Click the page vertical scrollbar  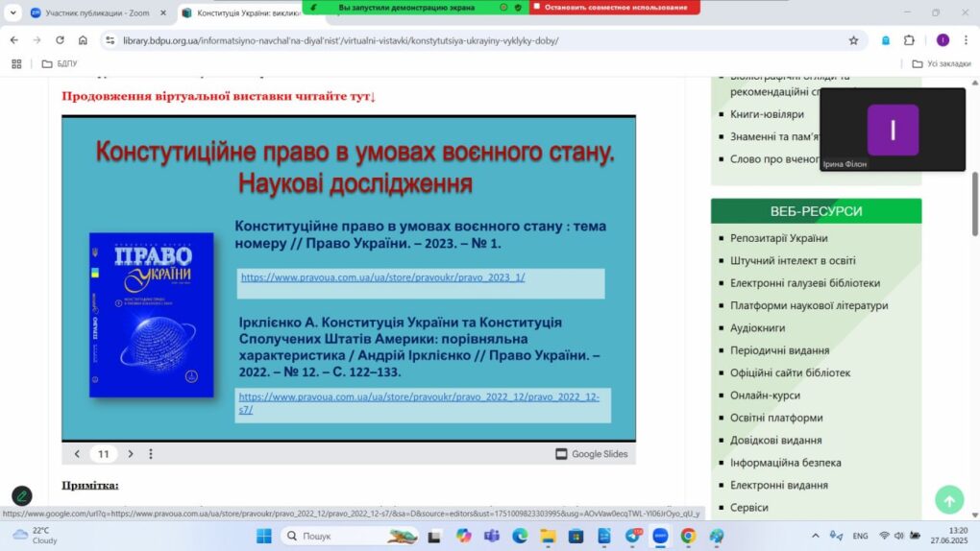click(974, 204)
